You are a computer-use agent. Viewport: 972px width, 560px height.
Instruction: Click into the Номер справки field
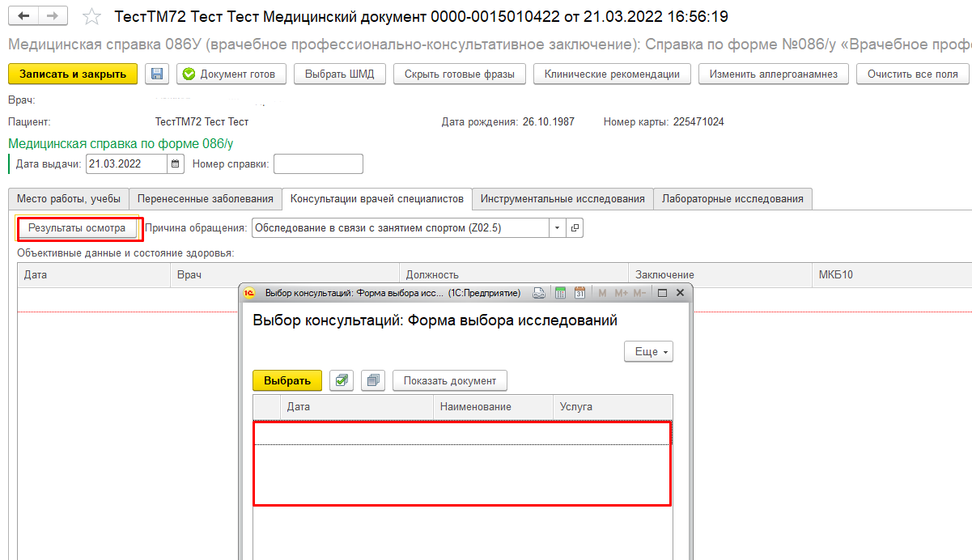[x=318, y=164]
